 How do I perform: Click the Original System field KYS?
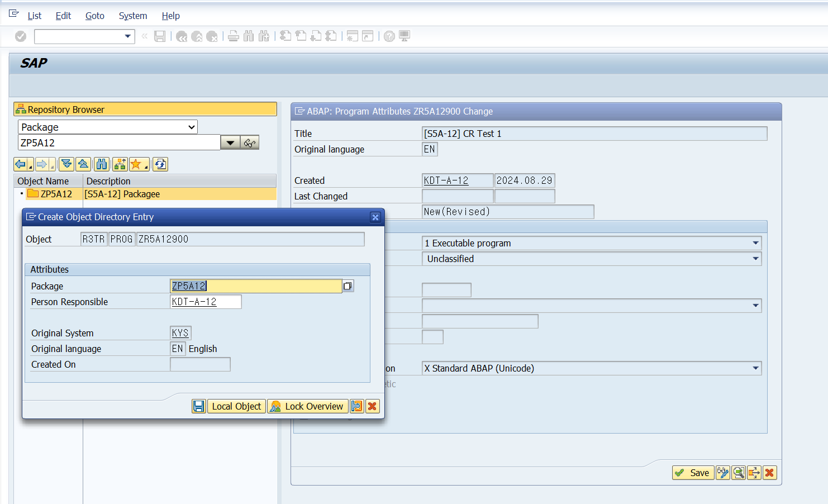pos(180,333)
